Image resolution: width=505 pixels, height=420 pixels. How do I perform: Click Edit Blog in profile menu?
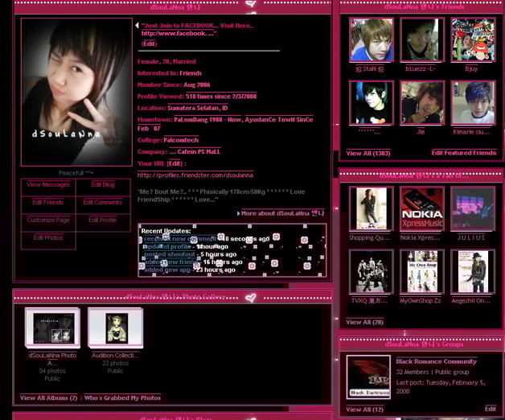click(x=103, y=185)
